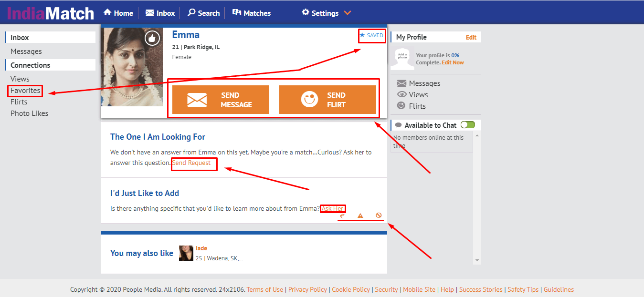Click Emma's profile photo
This screenshot has height=297, width=644.
(x=132, y=67)
